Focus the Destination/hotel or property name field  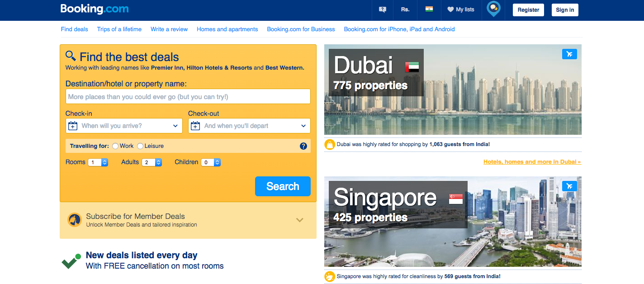(188, 97)
